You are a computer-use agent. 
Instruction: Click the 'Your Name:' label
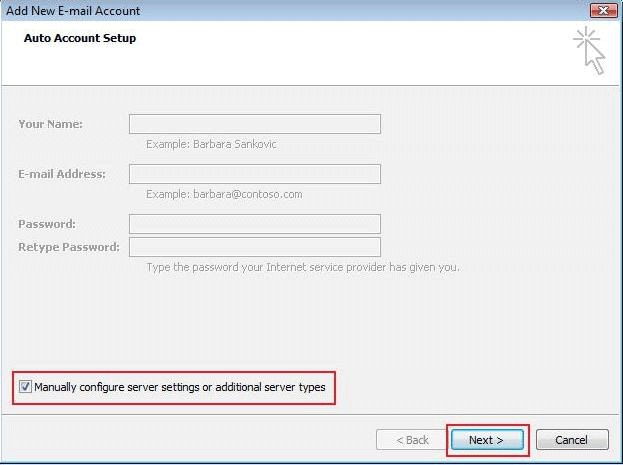click(x=50, y=124)
